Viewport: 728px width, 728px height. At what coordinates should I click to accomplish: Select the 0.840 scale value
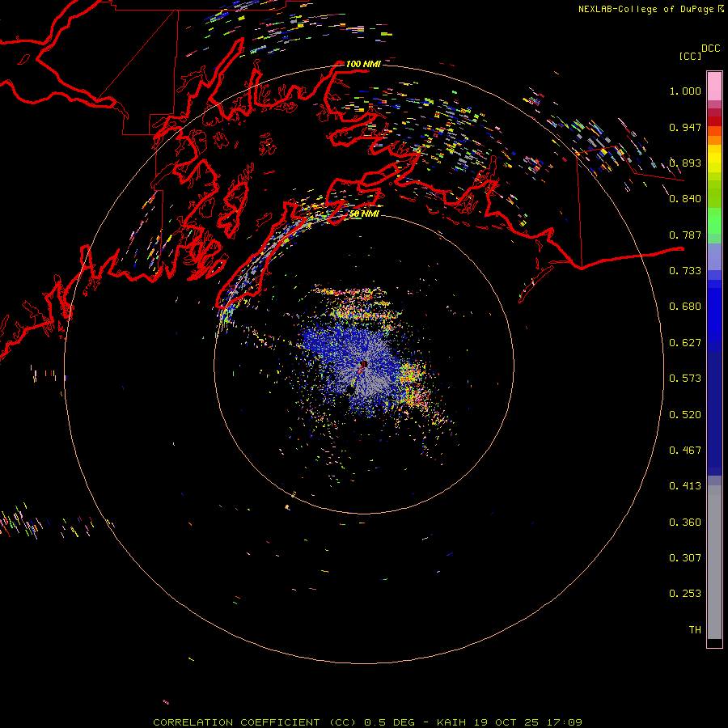685,199
